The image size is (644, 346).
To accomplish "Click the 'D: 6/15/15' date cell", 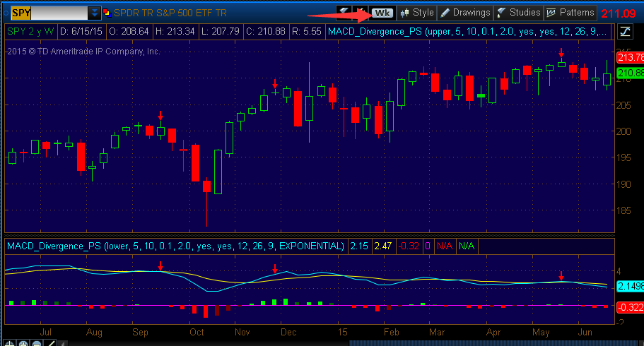I will [x=81, y=32].
